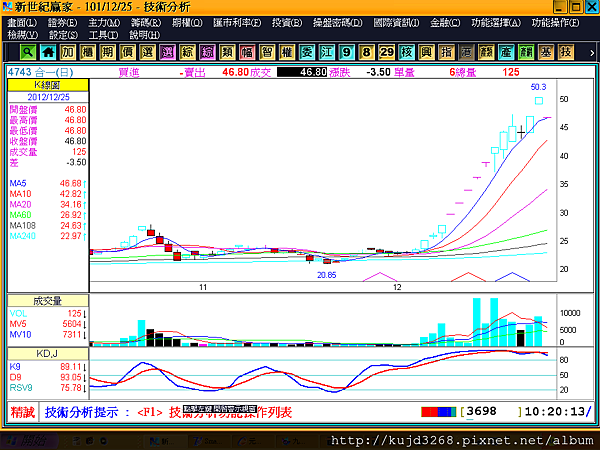Open the 基 toolbar icon
600x450 pixels.
[x=546, y=52]
